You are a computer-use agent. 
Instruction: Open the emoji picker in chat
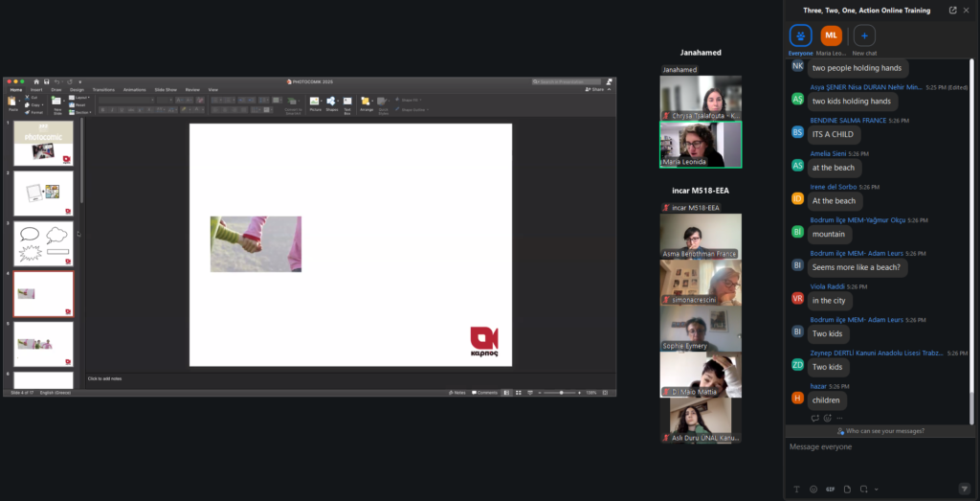click(813, 489)
